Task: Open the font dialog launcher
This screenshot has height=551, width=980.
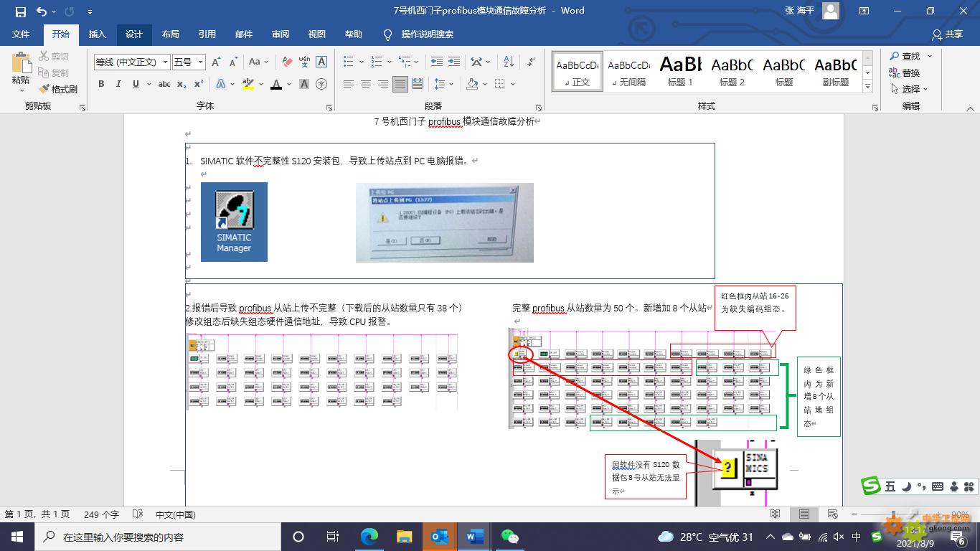Action: pos(329,108)
